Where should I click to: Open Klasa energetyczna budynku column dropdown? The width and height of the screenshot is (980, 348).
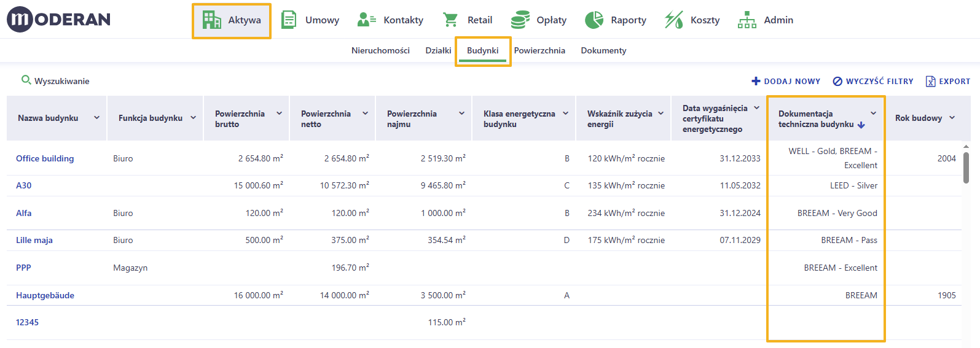[565, 113]
